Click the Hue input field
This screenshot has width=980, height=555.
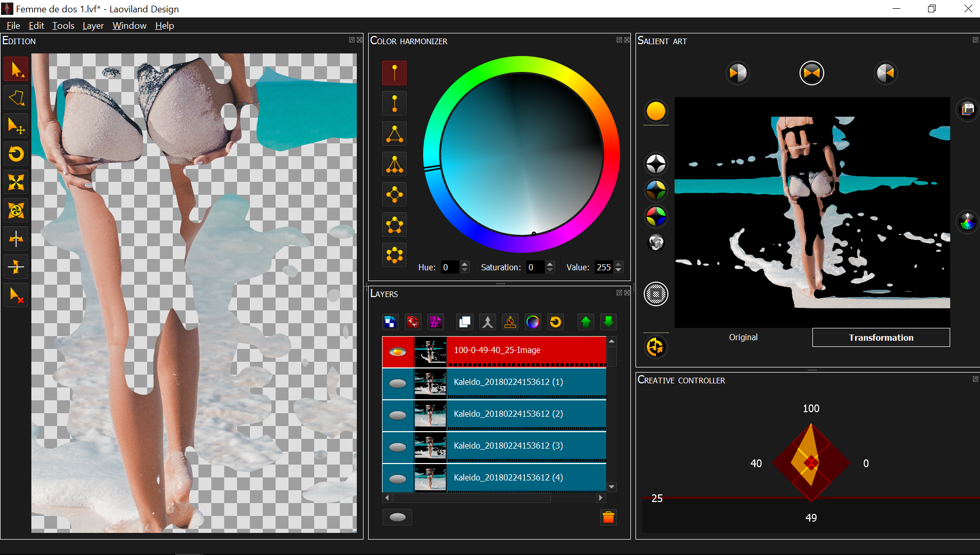coord(450,267)
